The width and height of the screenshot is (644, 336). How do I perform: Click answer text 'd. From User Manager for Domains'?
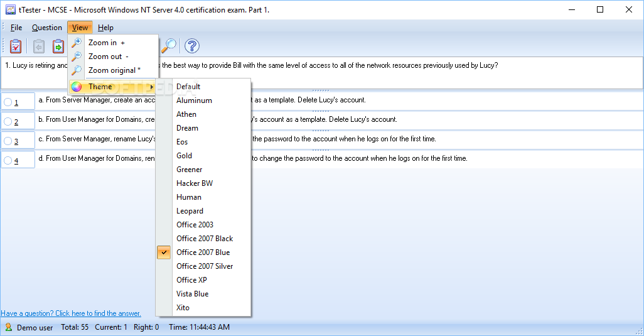click(97, 158)
